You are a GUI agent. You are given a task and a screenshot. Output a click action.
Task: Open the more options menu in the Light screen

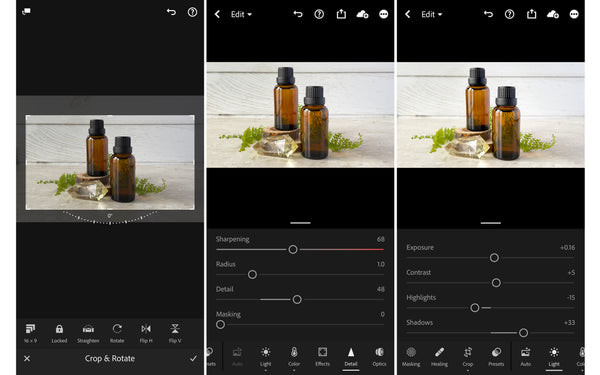pos(574,14)
